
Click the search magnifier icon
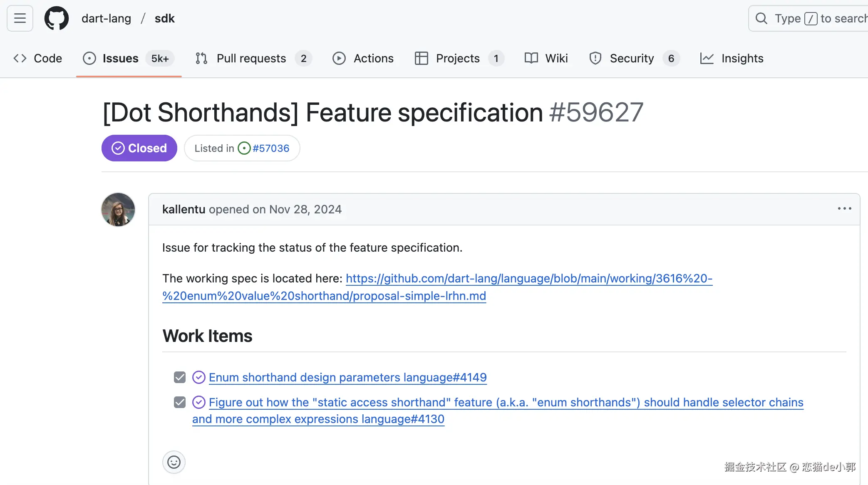pos(761,18)
